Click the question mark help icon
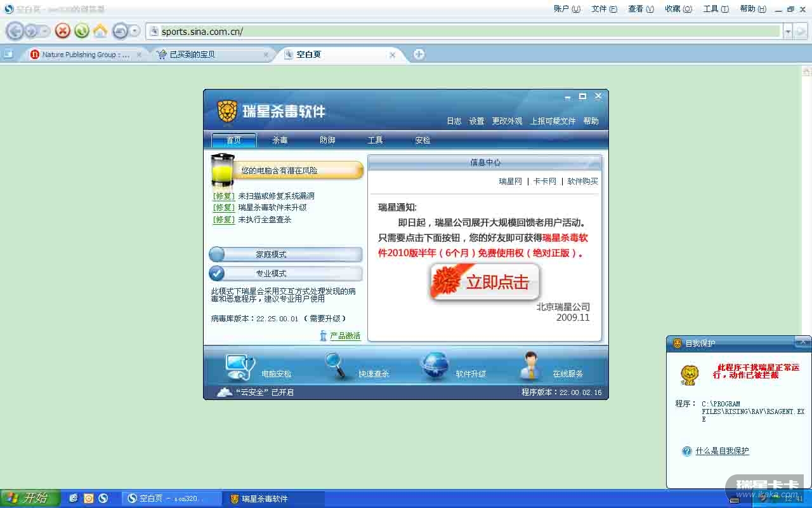The width and height of the screenshot is (812, 508). coord(686,451)
